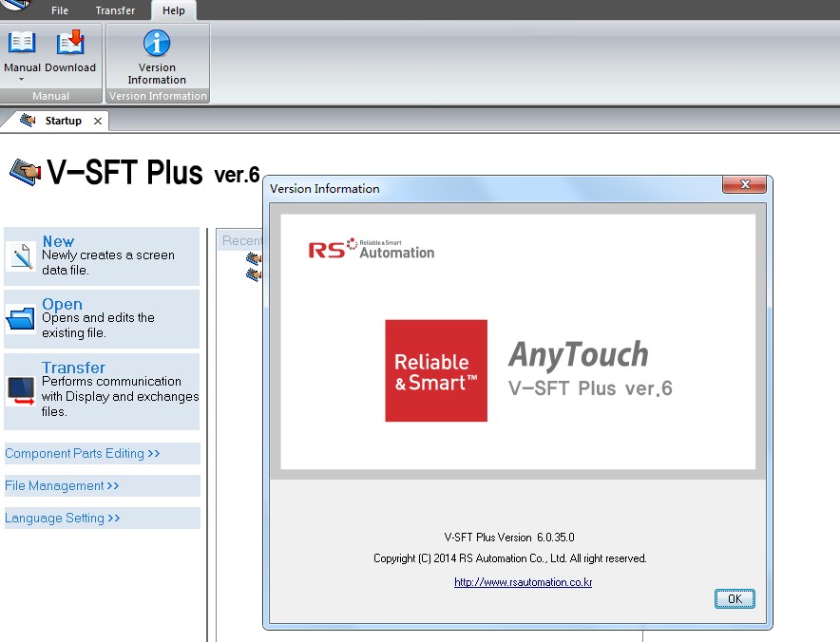Close the Startup tab

pyautogui.click(x=98, y=122)
